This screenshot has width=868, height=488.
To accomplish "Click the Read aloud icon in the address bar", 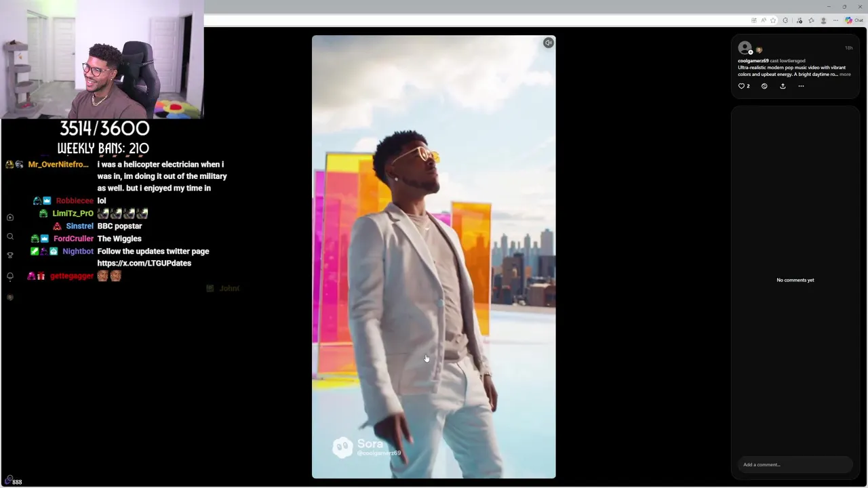I will point(764,20).
